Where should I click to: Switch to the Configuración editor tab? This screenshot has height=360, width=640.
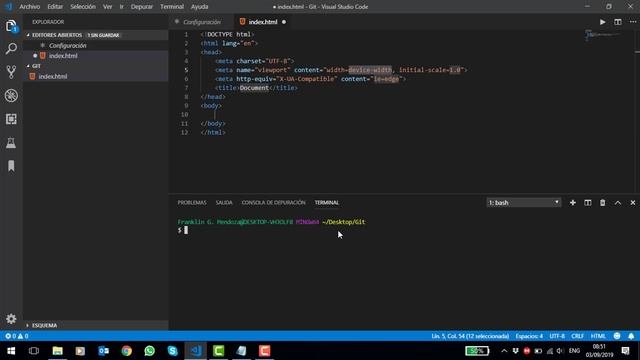pyautogui.click(x=202, y=22)
